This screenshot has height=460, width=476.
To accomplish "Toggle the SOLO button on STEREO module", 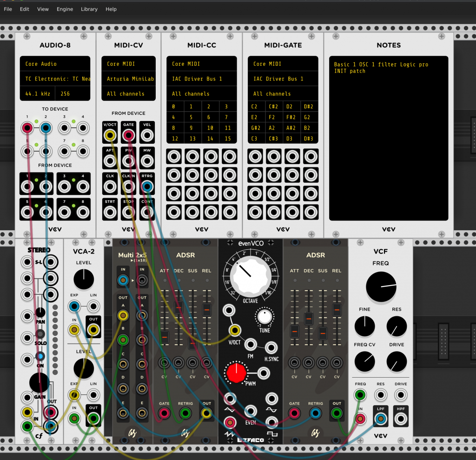I will coord(40,334).
